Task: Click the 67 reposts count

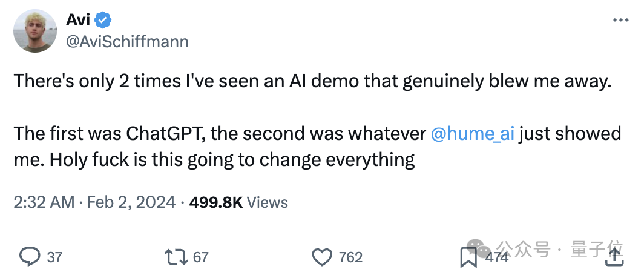Action: [201, 257]
